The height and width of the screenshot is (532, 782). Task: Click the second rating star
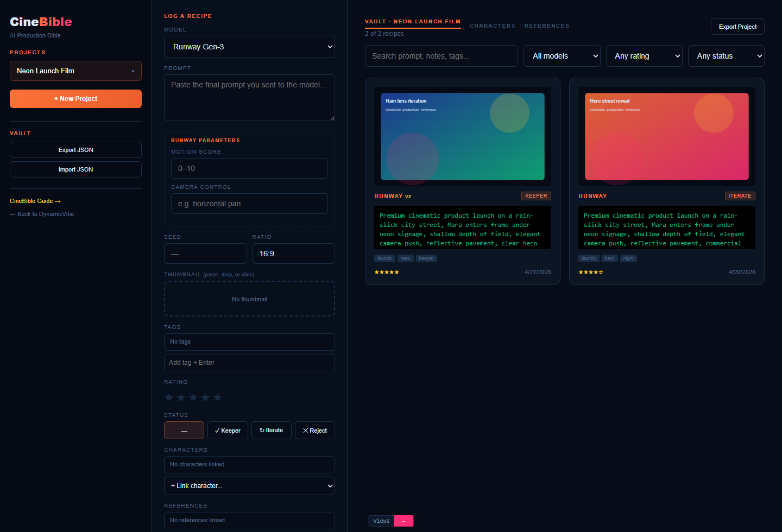pos(181,397)
